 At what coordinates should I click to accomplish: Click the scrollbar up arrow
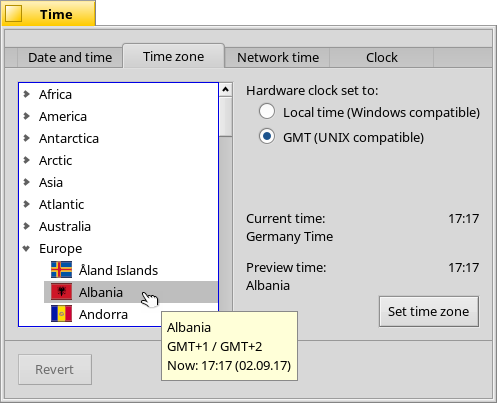coord(226,89)
